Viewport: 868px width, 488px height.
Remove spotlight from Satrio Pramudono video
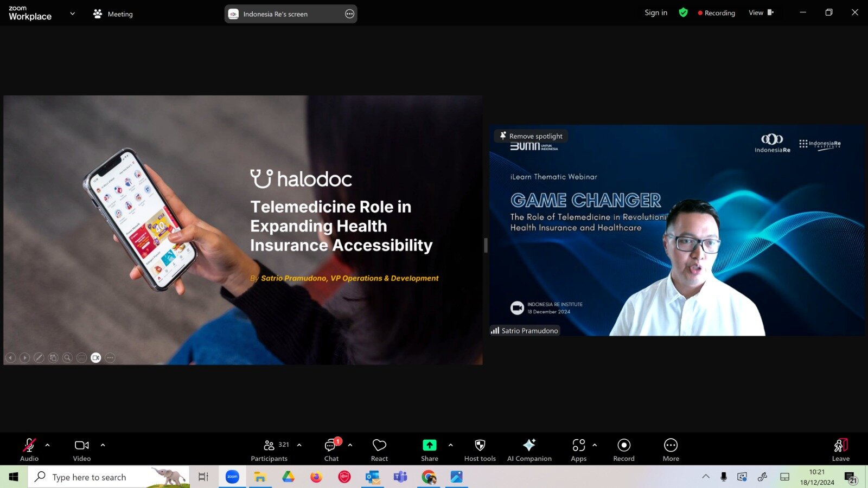coord(531,136)
